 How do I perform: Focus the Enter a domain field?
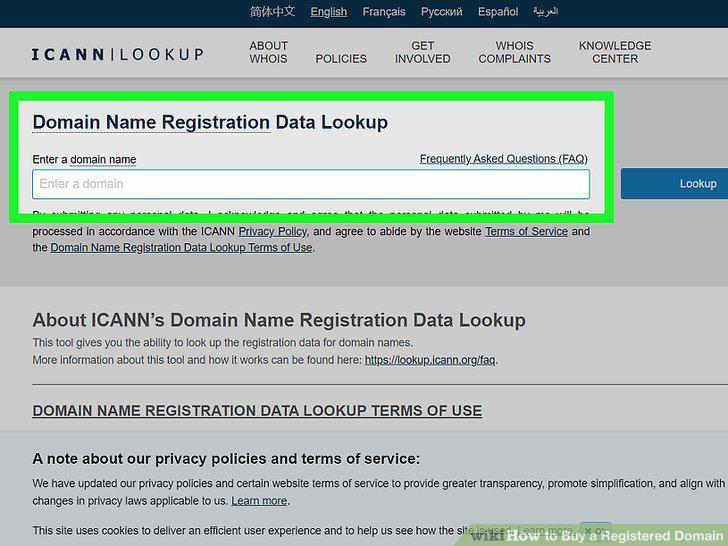tap(311, 184)
